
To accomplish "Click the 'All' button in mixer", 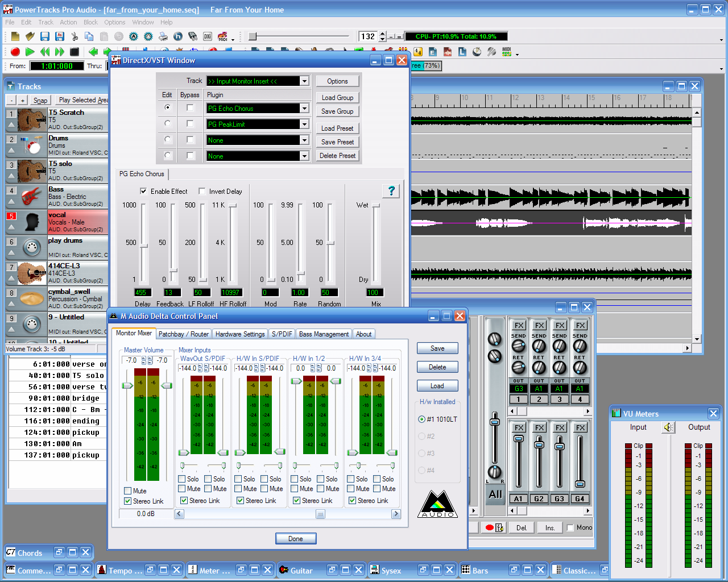I will (x=495, y=494).
